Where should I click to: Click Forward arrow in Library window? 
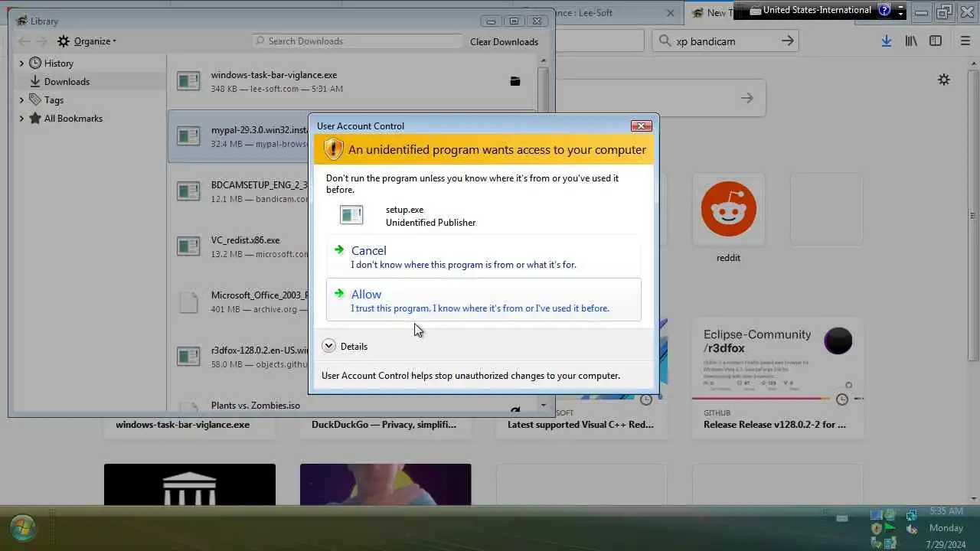click(42, 41)
